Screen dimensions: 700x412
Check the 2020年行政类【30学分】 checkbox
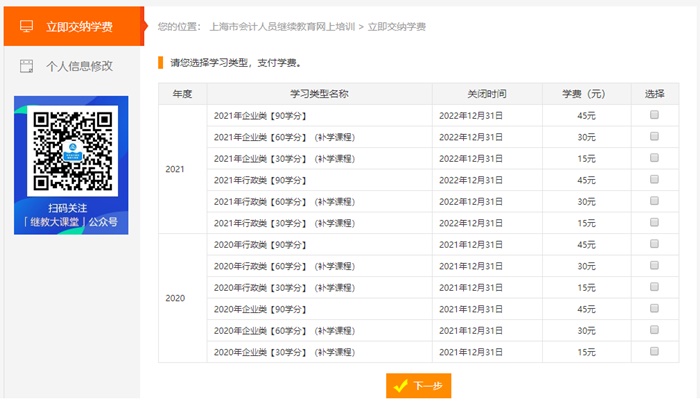coord(654,287)
